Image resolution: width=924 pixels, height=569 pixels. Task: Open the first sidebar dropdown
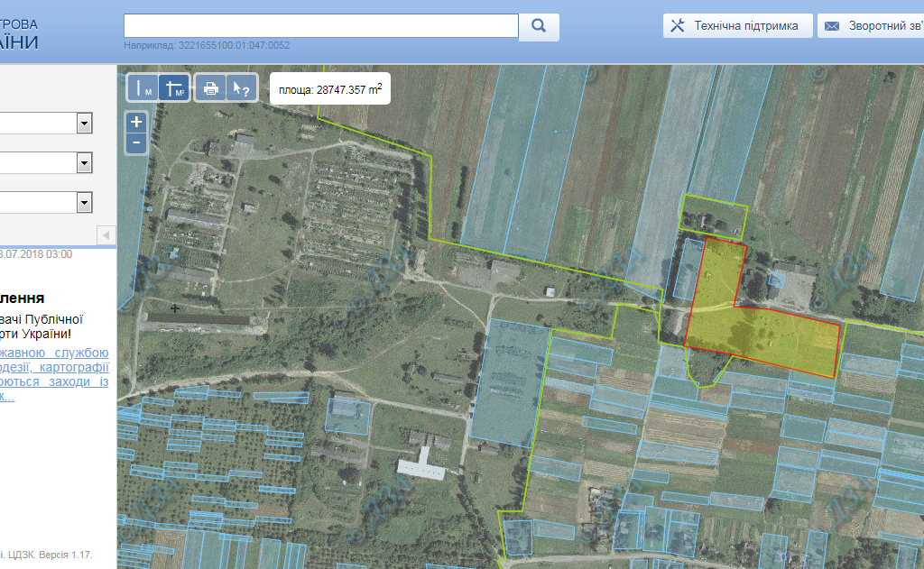click(x=85, y=123)
